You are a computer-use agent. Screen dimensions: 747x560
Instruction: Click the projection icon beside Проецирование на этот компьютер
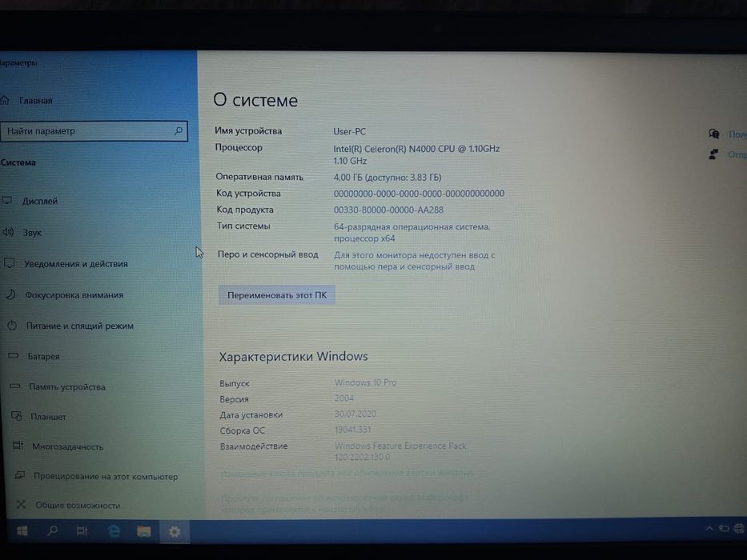(19, 475)
